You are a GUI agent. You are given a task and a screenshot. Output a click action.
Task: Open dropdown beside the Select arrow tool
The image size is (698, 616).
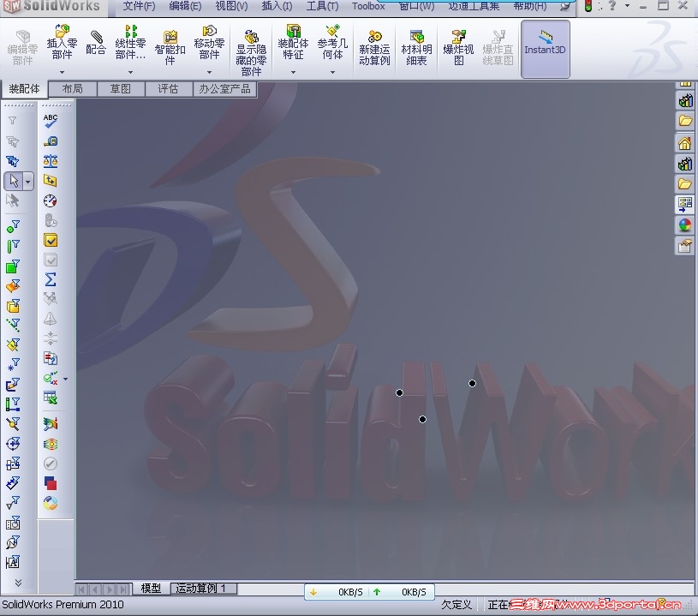[28, 182]
